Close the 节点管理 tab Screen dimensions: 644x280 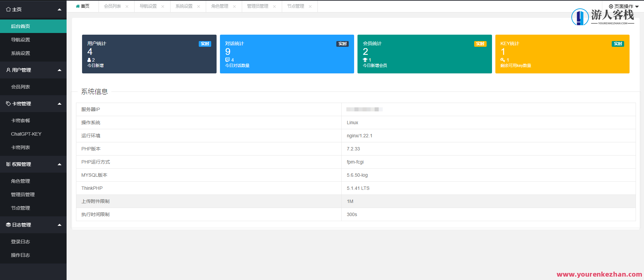[x=310, y=6]
